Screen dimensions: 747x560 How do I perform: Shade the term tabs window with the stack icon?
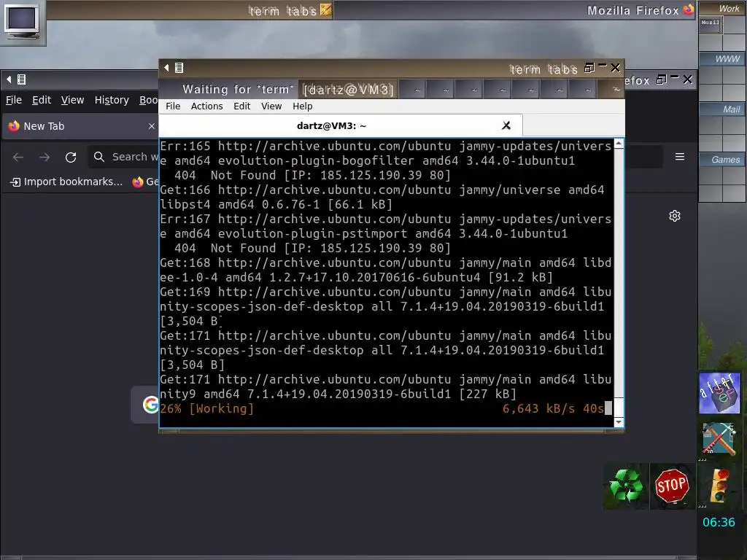[589, 68]
